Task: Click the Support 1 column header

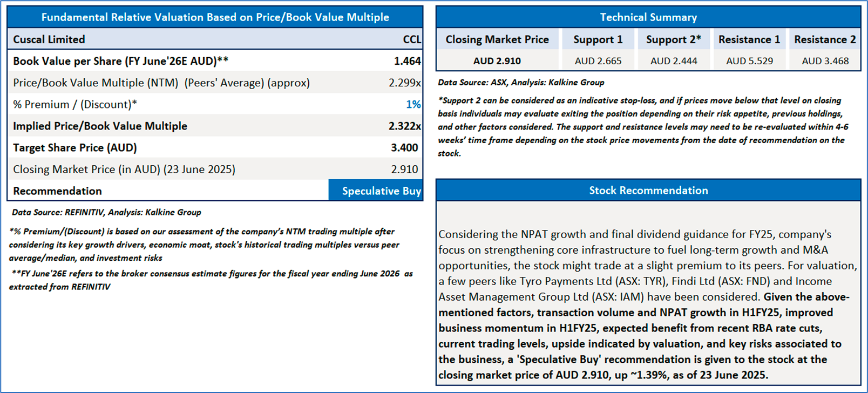Action: coord(598,39)
